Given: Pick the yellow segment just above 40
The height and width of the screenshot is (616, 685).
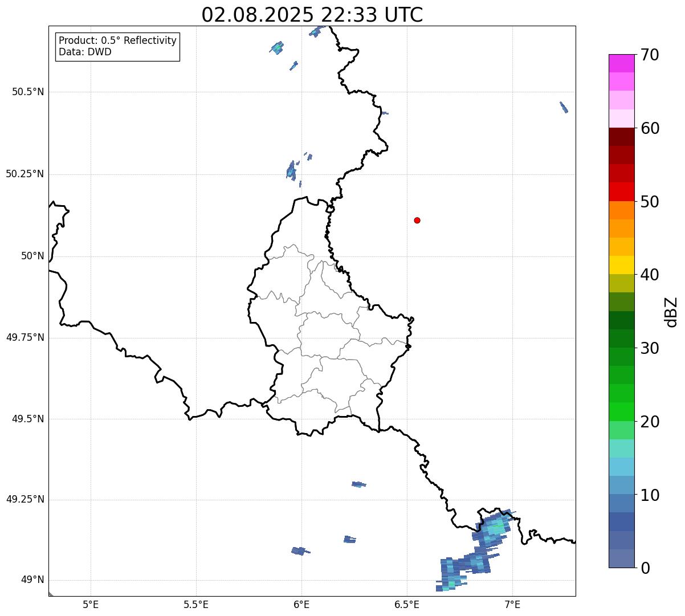Looking at the screenshot, I should [x=622, y=265].
